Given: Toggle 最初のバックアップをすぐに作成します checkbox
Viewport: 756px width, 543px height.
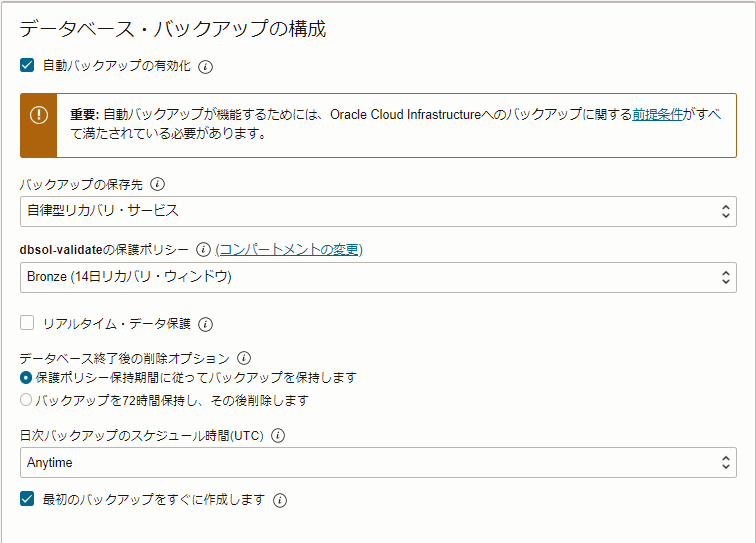Looking at the screenshot, I should click(27, 498).
